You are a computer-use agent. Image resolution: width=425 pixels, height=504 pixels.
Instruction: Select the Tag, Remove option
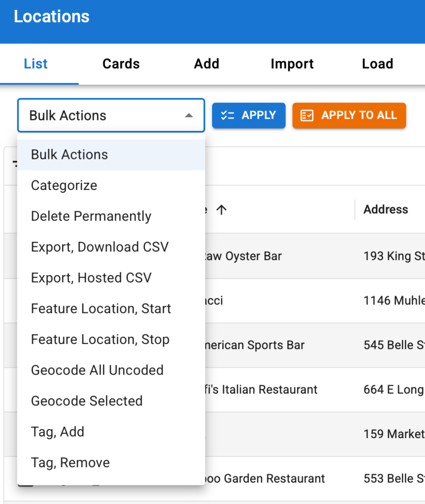click(111, 463)
